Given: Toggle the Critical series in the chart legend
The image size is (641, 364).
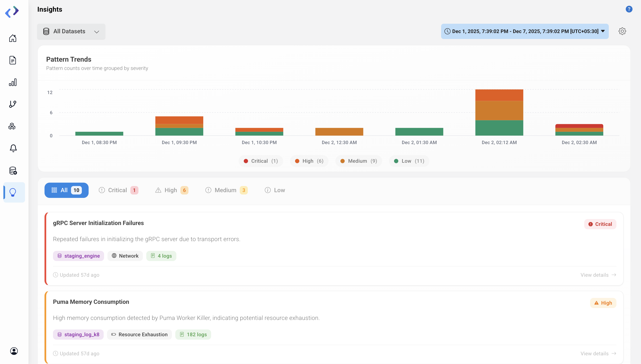Looking at the screenshot, I should point(261,161).
